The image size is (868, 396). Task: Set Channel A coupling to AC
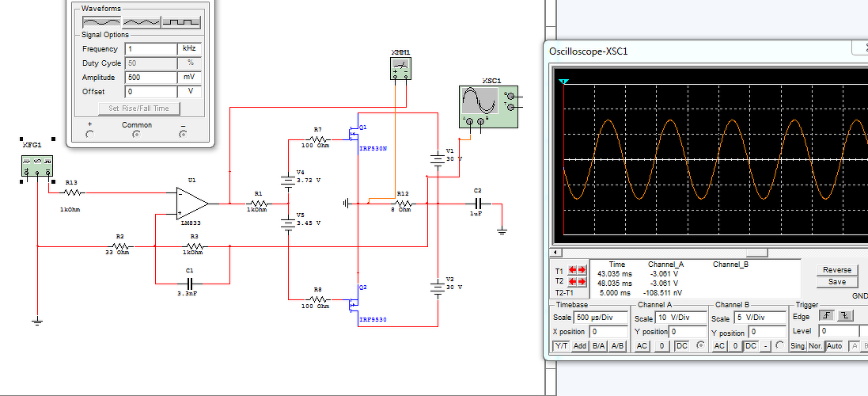pyautogui.click(x=642, y=345)
